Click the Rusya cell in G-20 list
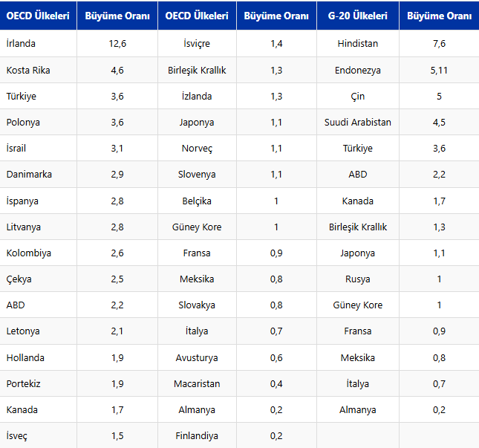This screenshot has height=448, width=479. click(x=358, y=279)
